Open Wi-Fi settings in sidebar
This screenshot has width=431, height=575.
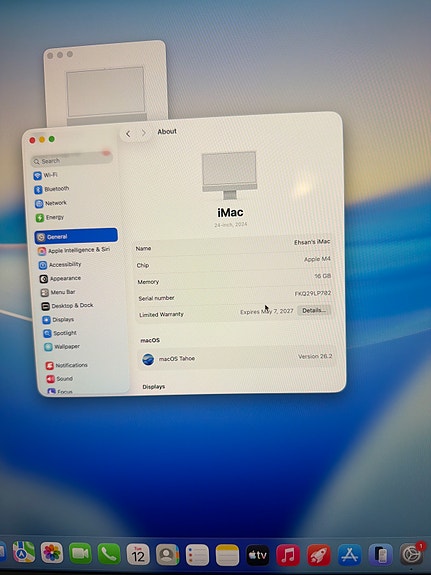(45, 175)
